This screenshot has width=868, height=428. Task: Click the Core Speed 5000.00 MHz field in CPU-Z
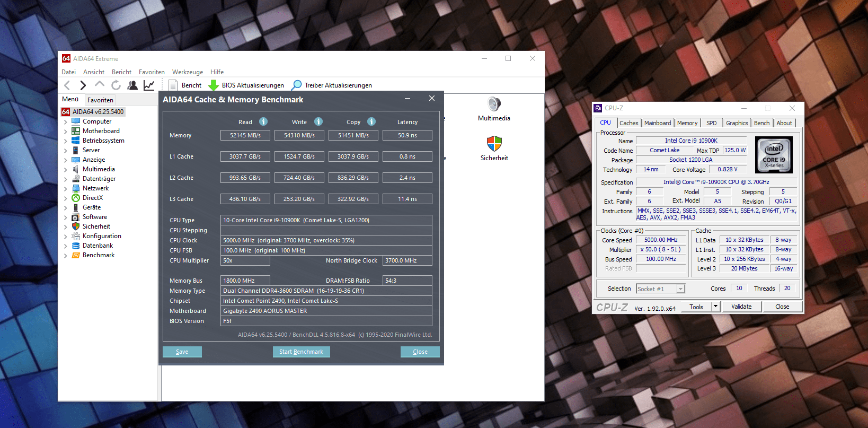[661, 240]
